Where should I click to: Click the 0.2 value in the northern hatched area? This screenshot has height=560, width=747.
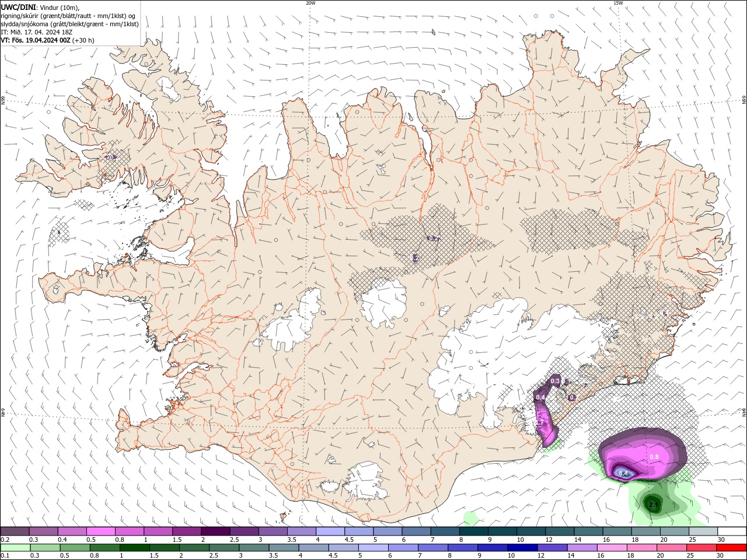pos(433,238)
